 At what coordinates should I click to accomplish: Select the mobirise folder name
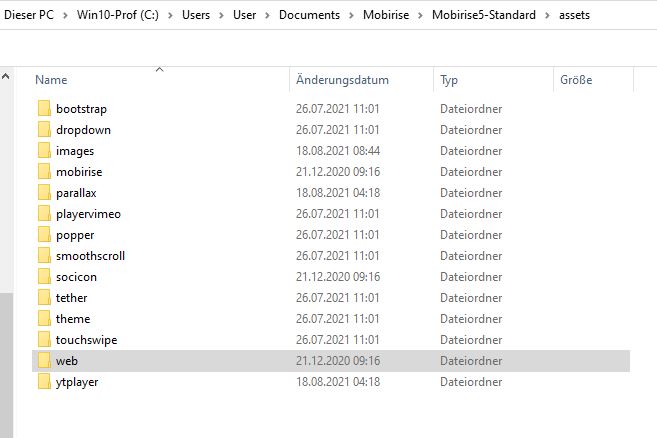tap(79, 172)
